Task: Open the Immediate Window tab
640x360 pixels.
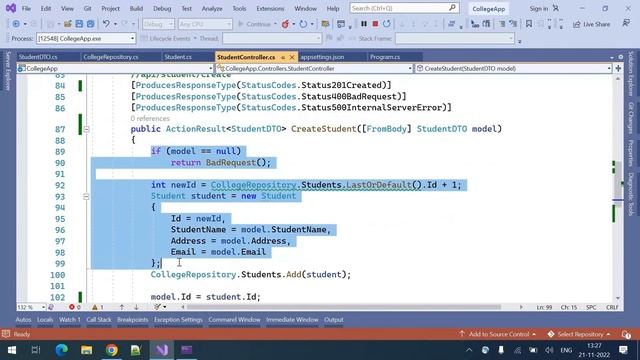Action: coord(292,320)
